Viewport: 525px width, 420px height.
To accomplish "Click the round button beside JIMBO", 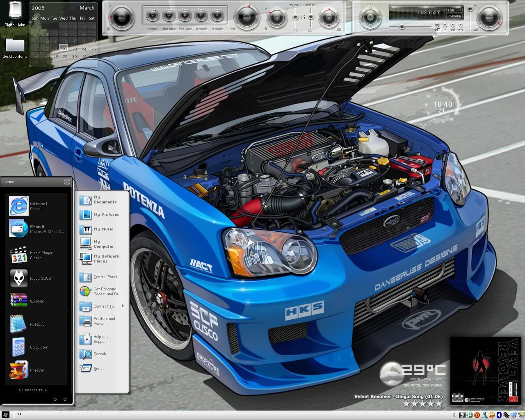I will coord(67,182).
